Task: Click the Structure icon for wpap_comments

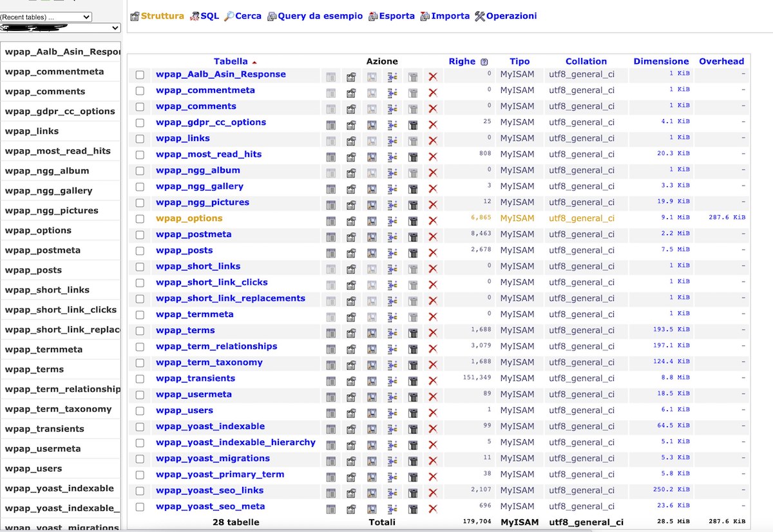Action: 351,109
